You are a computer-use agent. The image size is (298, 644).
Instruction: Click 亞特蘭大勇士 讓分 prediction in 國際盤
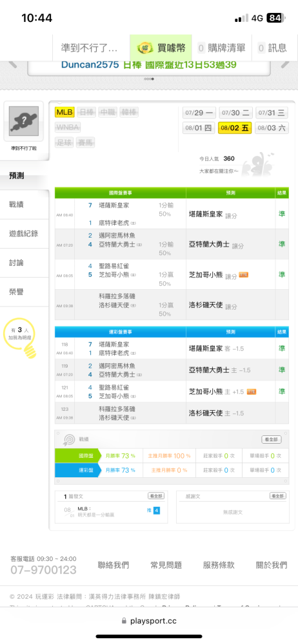tap(216, 245)
